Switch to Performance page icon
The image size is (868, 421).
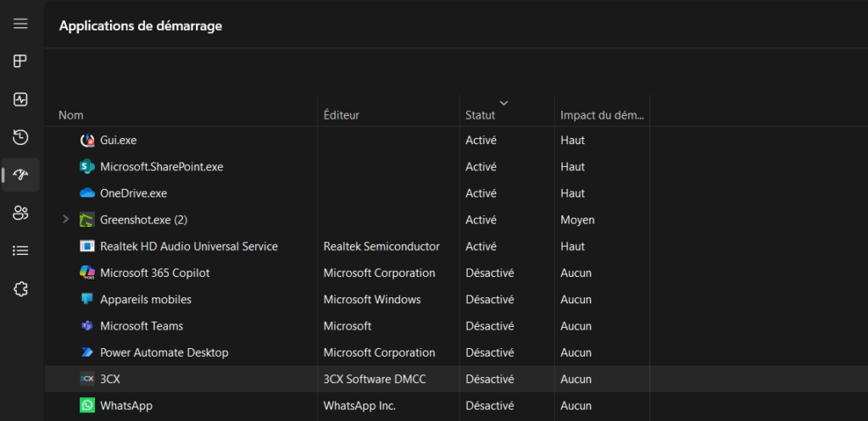click(x=21, y=99)
